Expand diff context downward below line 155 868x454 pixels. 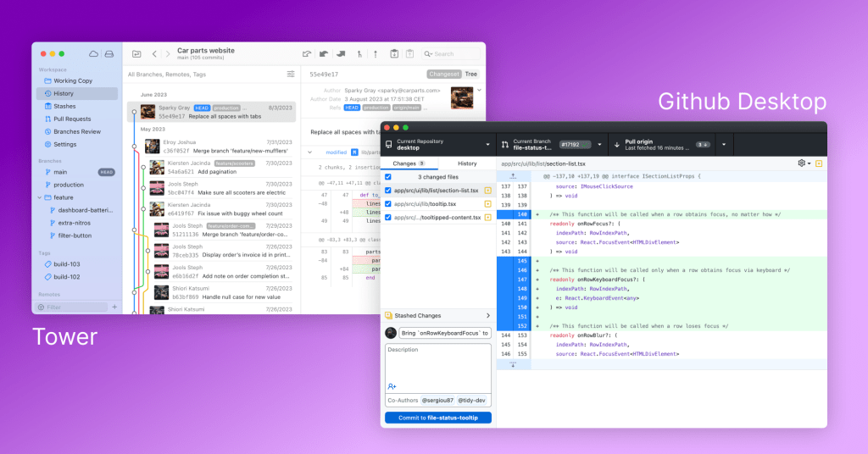pos(513,364)
